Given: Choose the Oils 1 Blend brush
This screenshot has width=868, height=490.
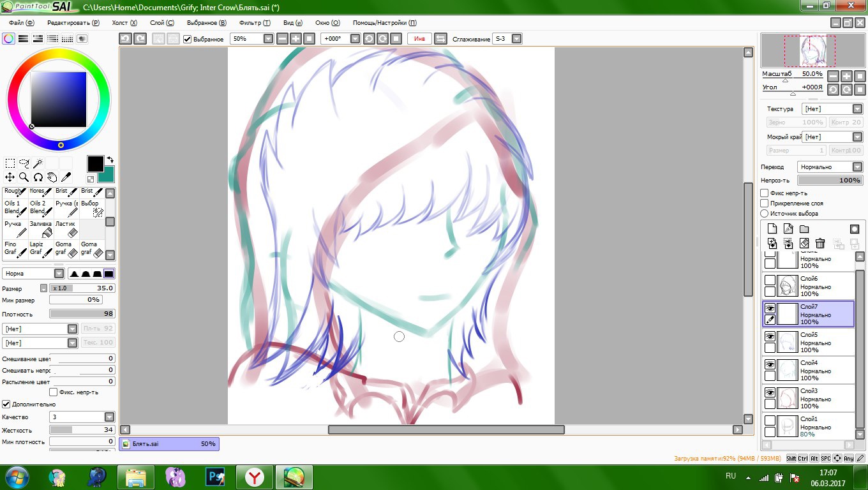Looking at the screenshot, I should [x=16, y=209].
